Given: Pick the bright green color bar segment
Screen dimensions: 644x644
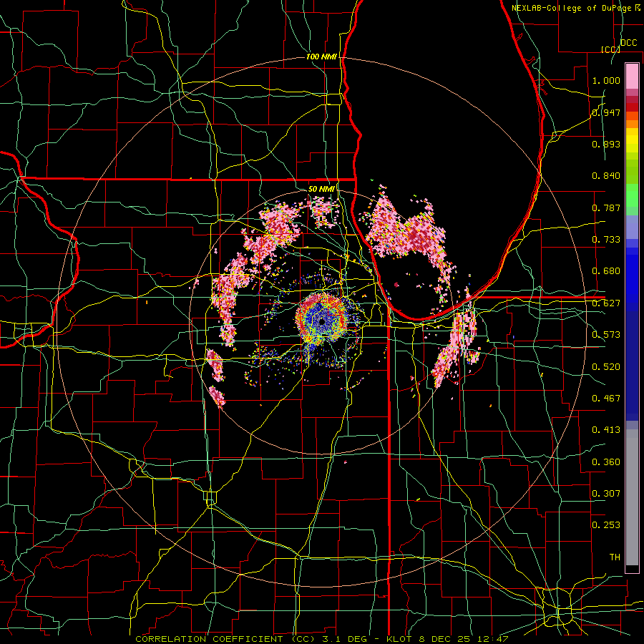Looking at the screenshot, I should (x=632, y=195).
